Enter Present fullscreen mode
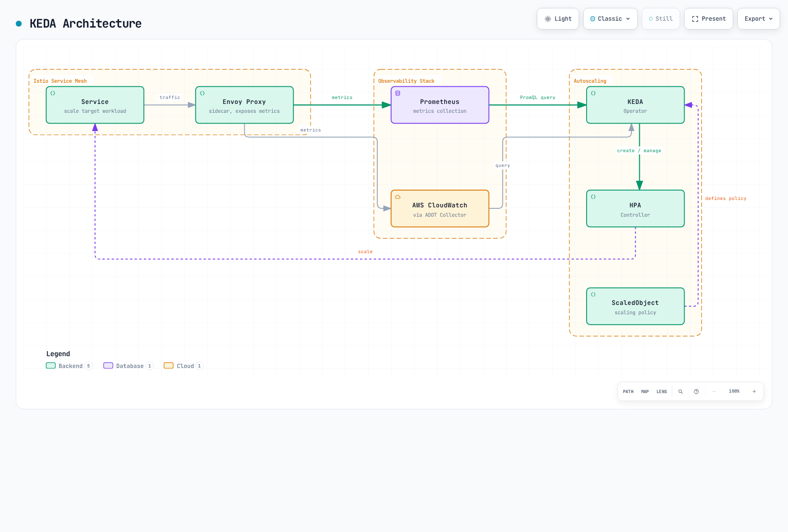The width and height of the screenshot is (788, 532). [x=709, y=19]
